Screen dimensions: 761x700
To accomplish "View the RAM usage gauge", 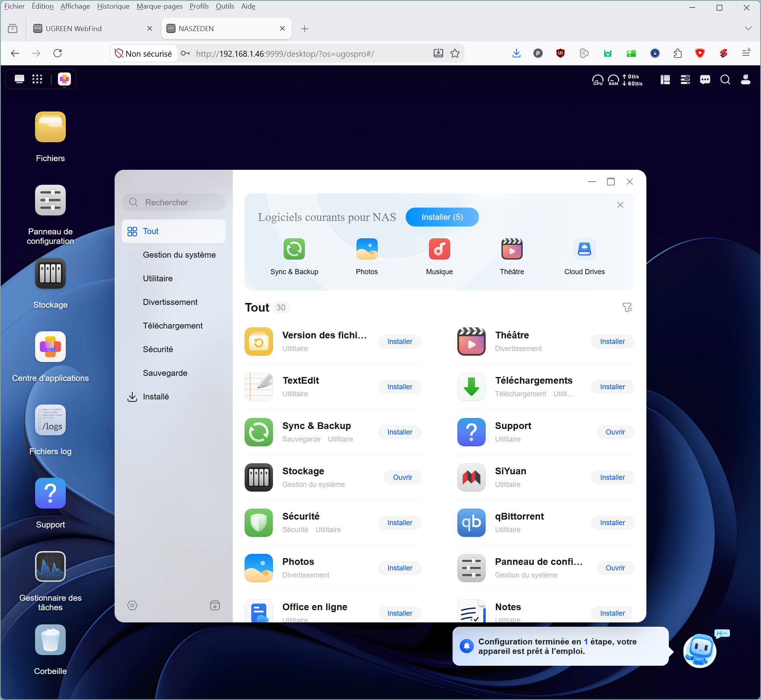I will coord(613,80).
